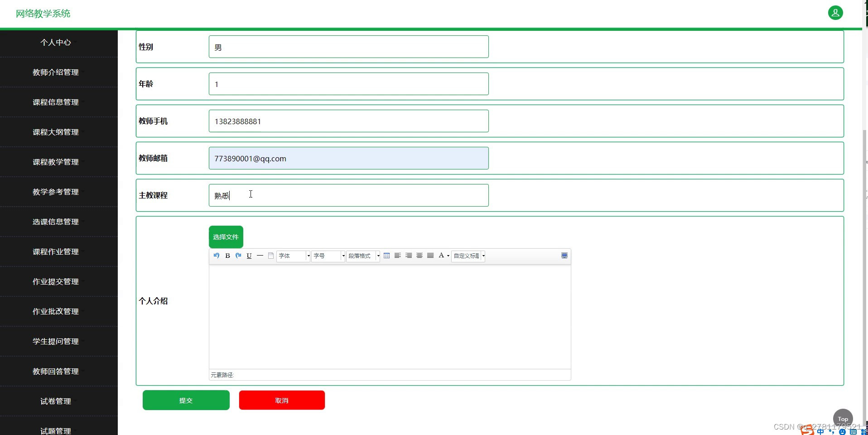Open 课程教学管理 in the sidebar

point(56,162)
